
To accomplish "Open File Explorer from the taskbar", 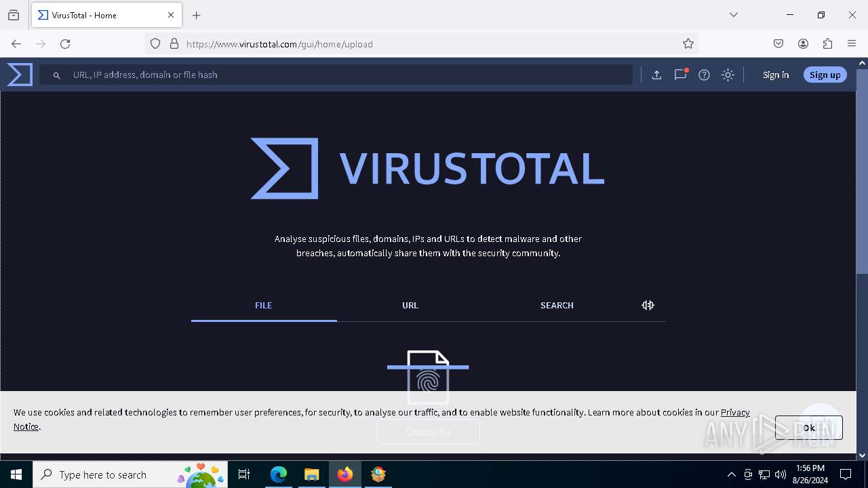I will tap(311, 474).
